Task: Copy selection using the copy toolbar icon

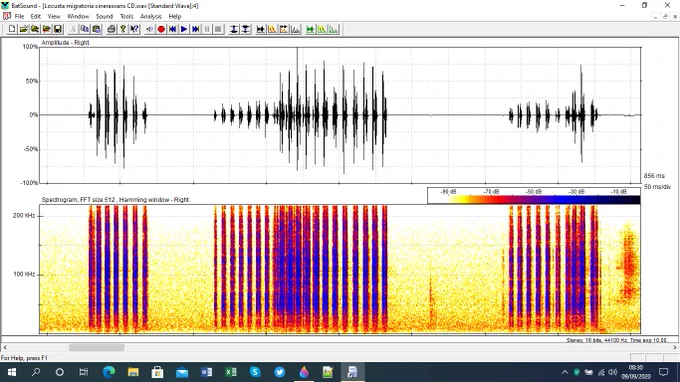Action: (x=85, y=29)
